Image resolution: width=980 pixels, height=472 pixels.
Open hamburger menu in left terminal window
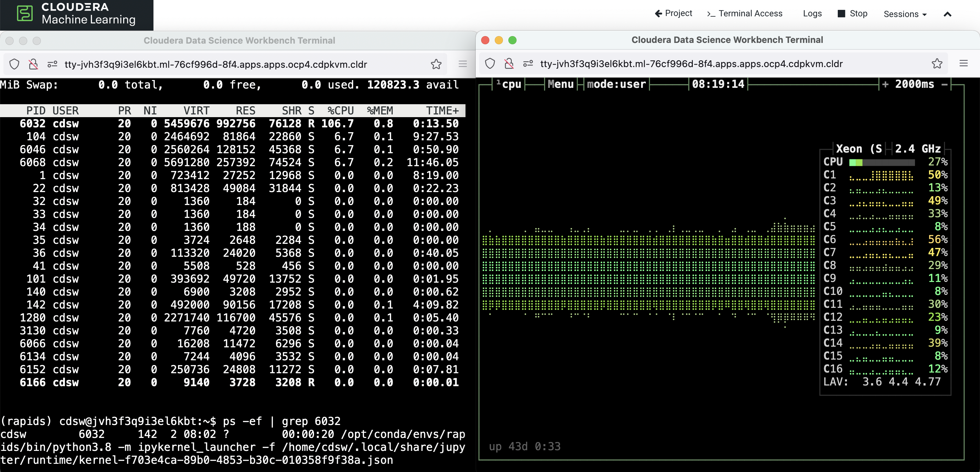pos(463,64)
